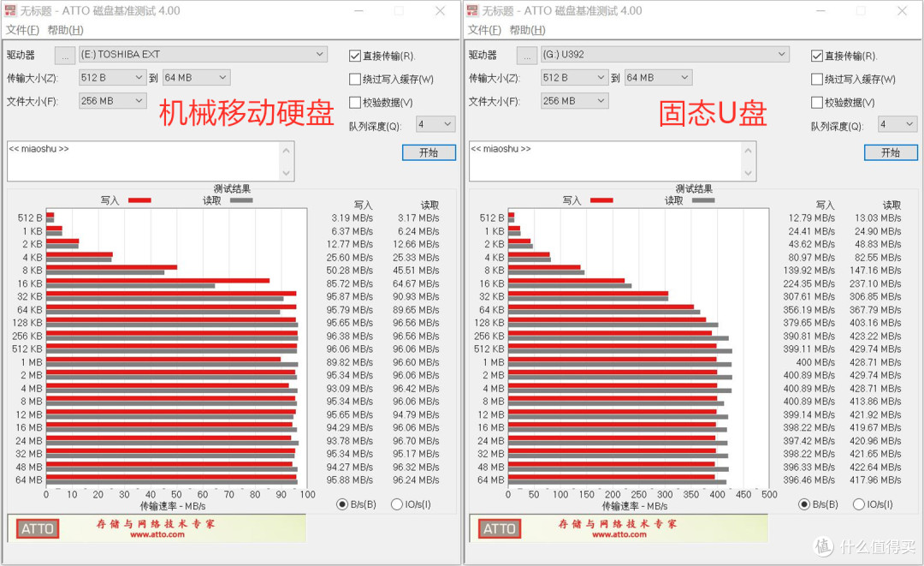Click gray 读取 legend swatch in left window
Viewport: 924px width, 566px height.
point(241,200)
